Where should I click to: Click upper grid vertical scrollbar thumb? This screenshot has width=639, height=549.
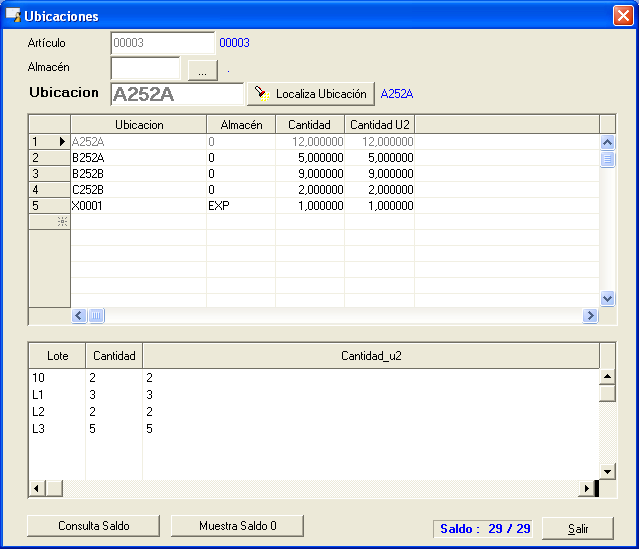tap(607, 159)
